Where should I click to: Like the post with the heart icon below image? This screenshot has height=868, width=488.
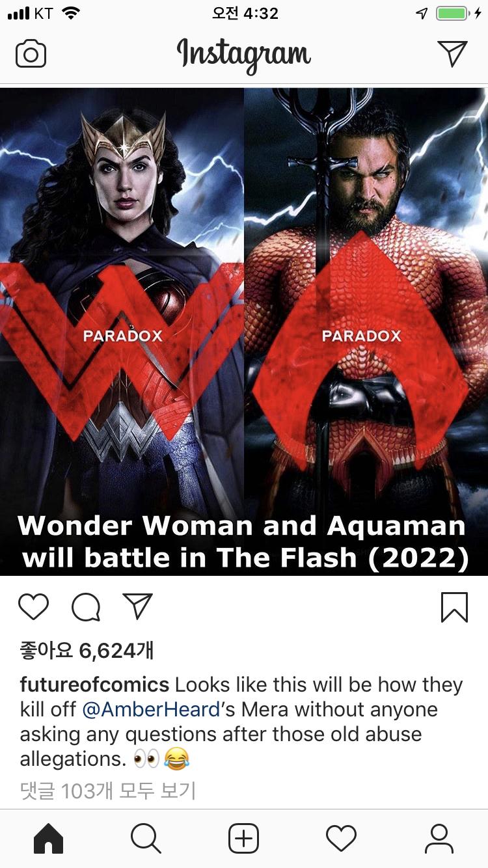[x=33, y=607]
